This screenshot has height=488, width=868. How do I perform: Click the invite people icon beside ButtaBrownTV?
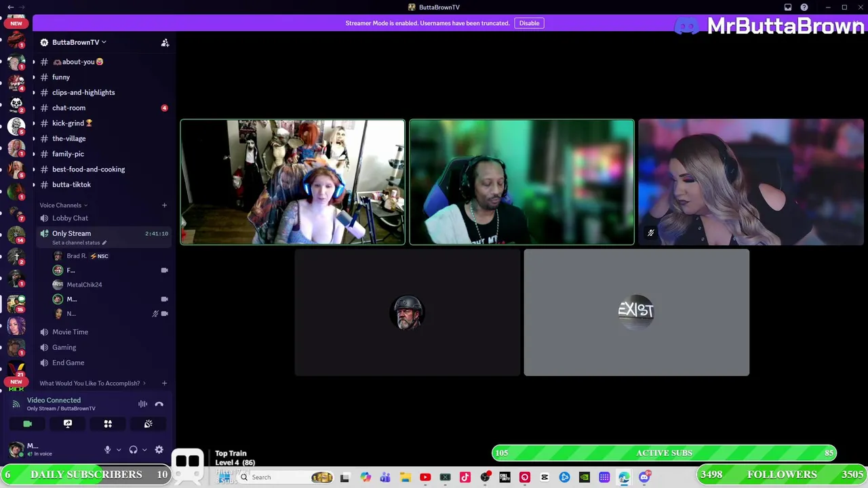pyautogui.click(x=165, y=43)
